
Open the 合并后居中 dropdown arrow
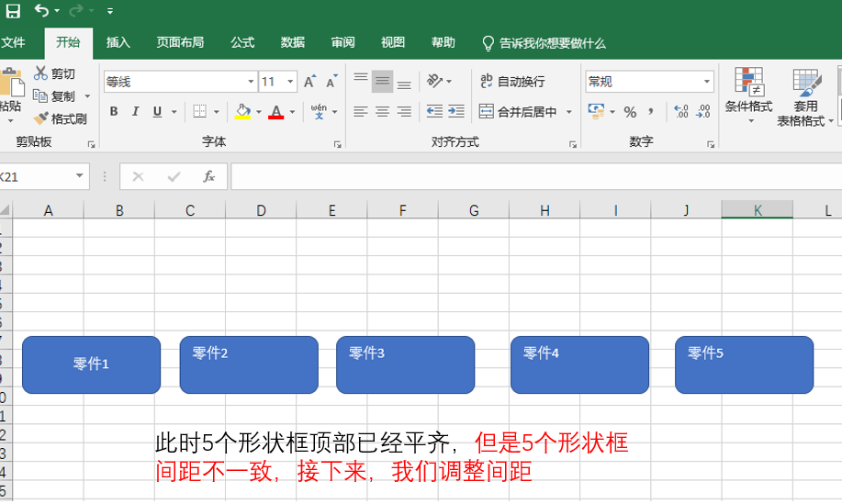click(x=569, y=112)
